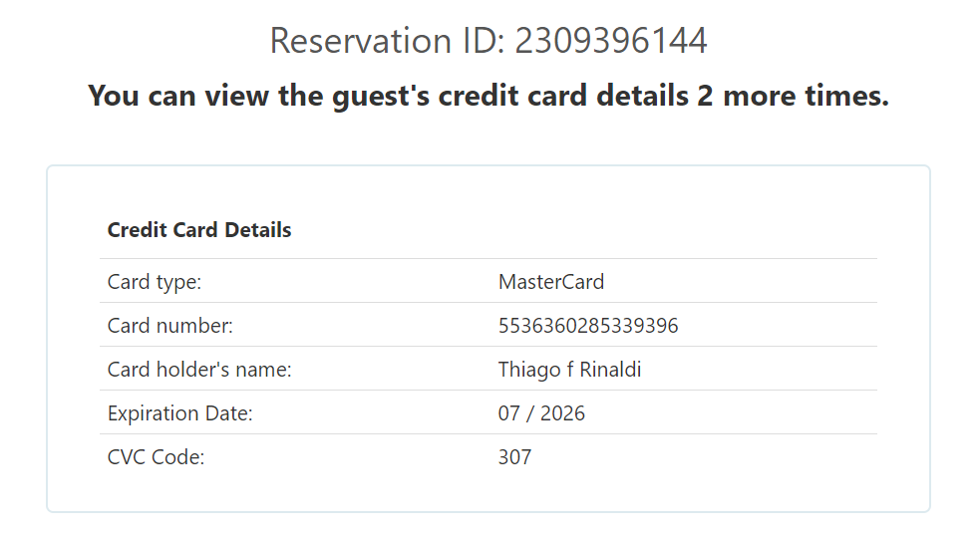Image resolution: width=980 pixels, height=536 pixels.
Task: Click "credit card details" in the notice
Action: point(562,97)
